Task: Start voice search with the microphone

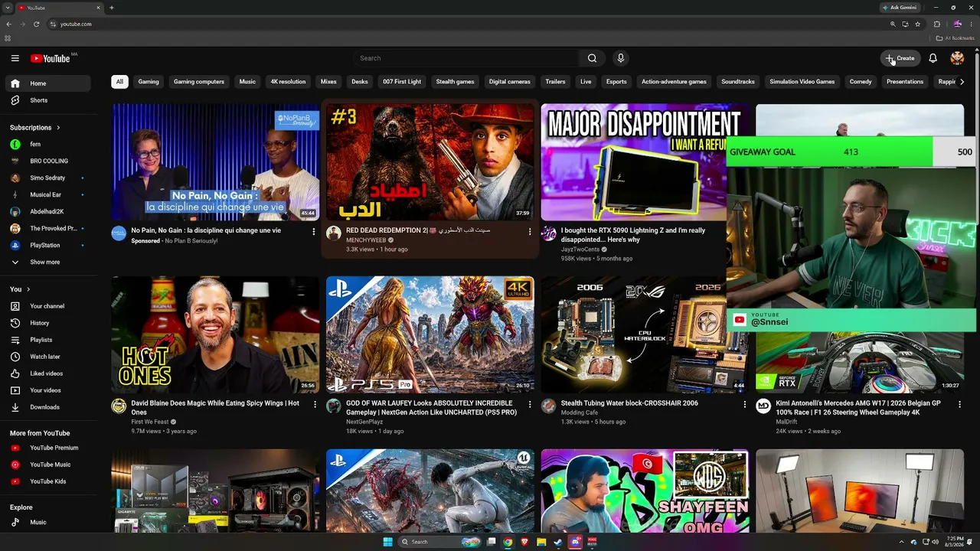Action: (621, 58)
